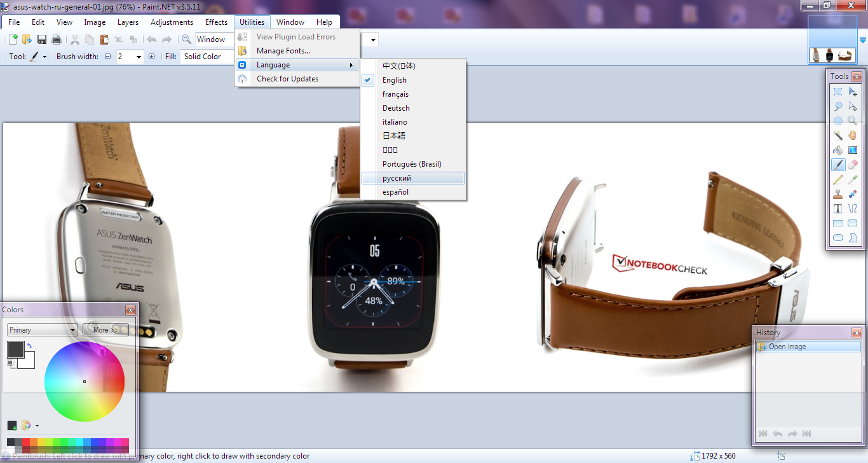Image resolution: width=868 pixels, height=463 pixels.
Task: Select the Freeform Shape tool
Action: (853, 238)
